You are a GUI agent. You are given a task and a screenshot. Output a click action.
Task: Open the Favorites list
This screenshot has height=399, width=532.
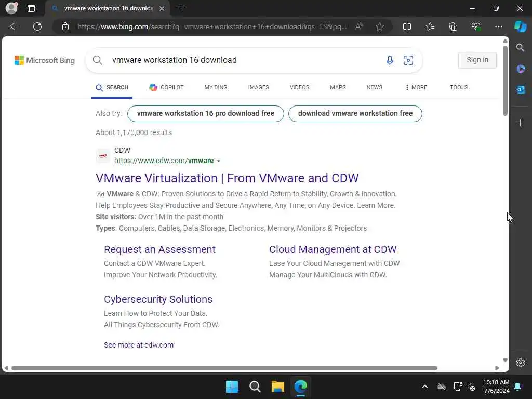(430, 26)
